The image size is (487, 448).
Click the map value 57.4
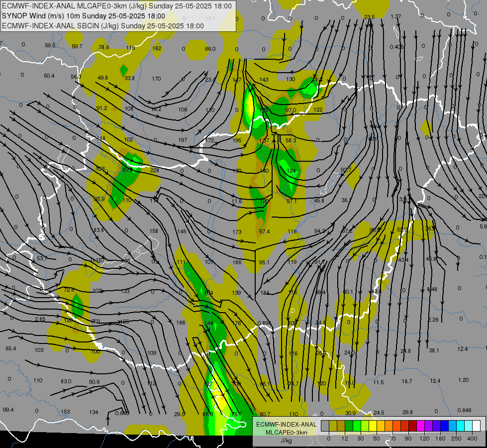[x=264, y=231]
